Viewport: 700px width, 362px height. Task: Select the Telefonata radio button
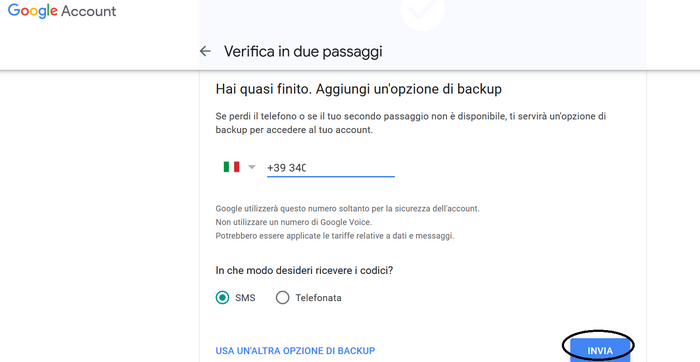(282, 298)
